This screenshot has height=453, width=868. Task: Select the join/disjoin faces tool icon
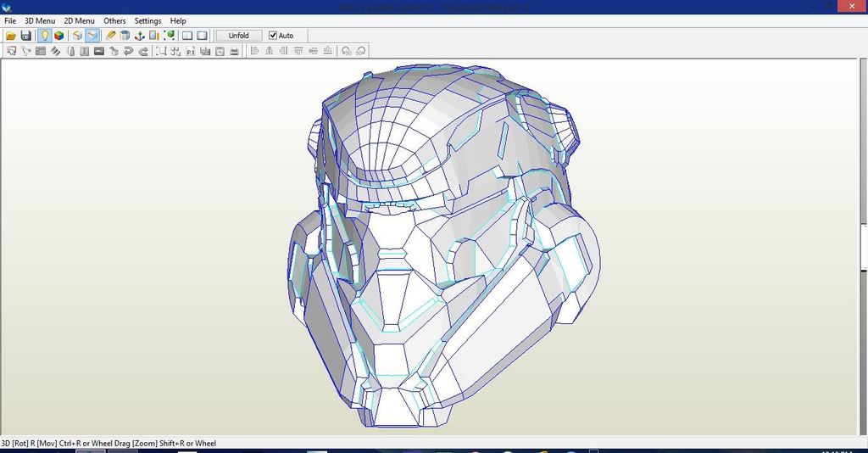[x=41, y=51]
